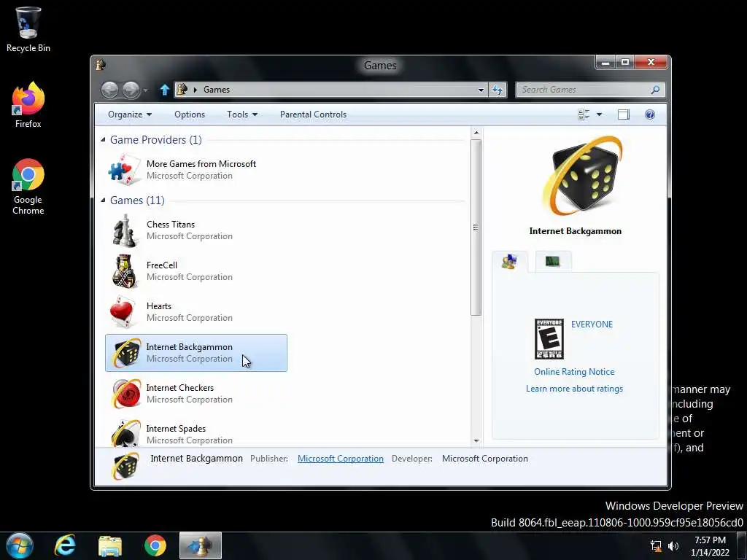Viewport: 747px width, 560px height.
Task: Click the large Backgammon dice preview image
Action: [583, 176]
